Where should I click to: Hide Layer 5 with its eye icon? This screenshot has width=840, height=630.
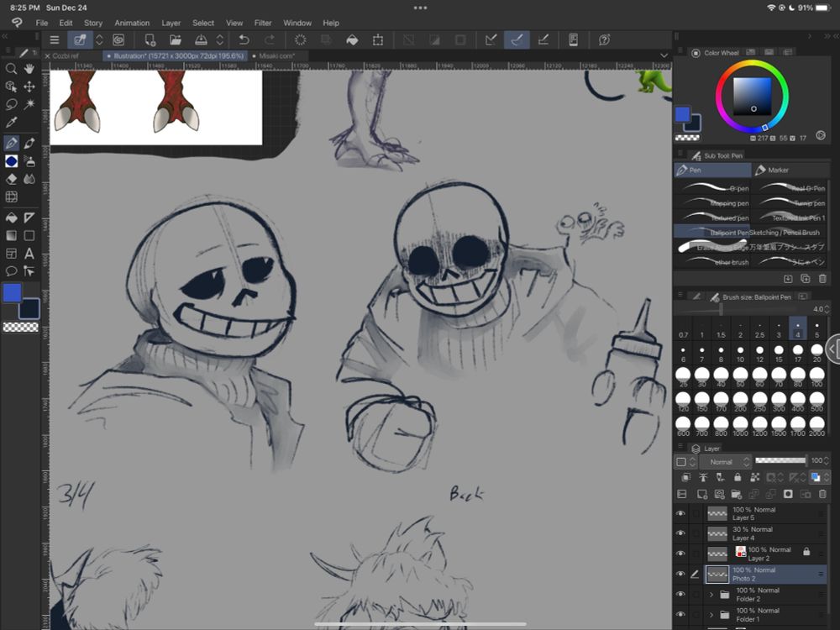coord(680,513)
